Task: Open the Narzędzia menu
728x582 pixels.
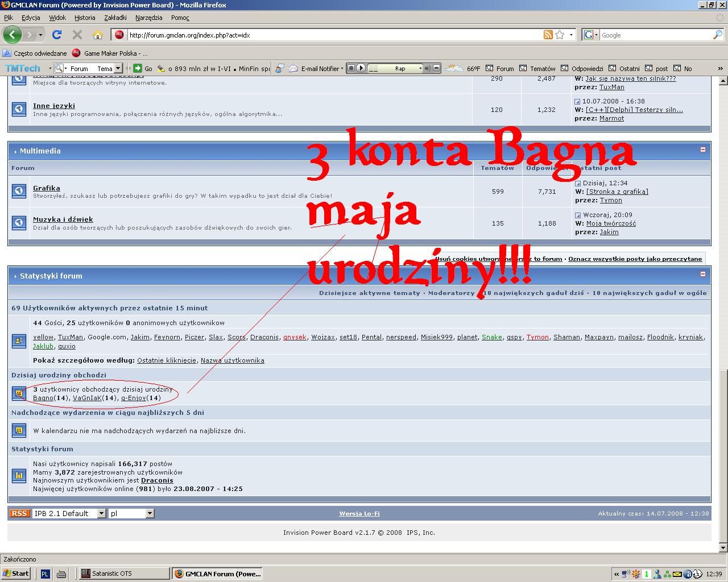Action: click(x=148, y=18)
